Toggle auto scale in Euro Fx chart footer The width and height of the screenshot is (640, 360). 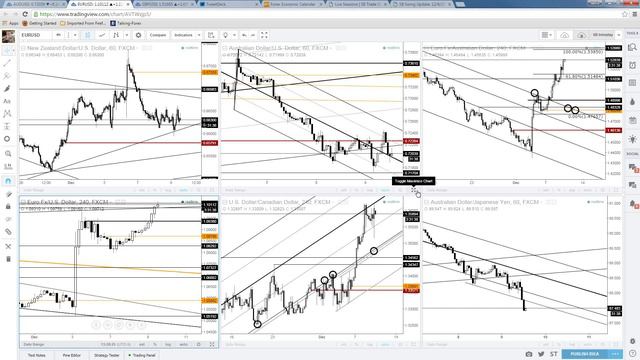pyautogui.click(x=183, y=344)
